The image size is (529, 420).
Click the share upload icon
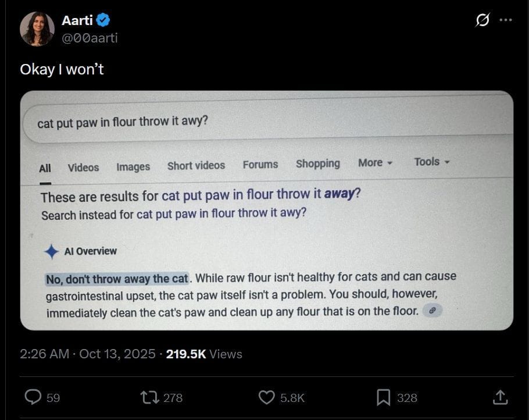[500, 397]
